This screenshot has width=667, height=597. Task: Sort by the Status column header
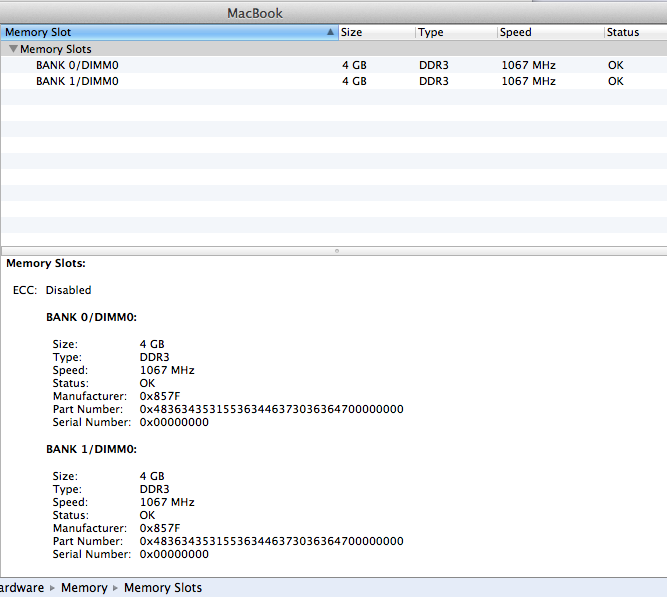coord(636,32)
